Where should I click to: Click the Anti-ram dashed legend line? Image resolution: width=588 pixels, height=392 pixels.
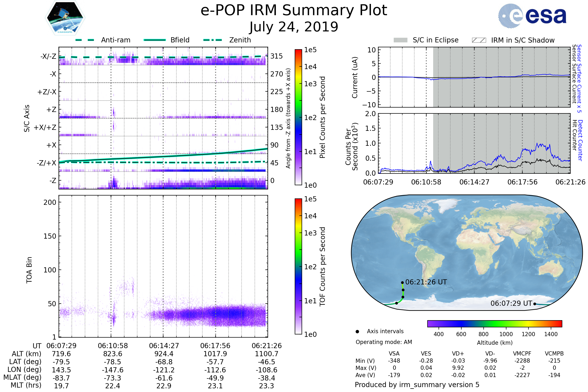(x=85, y=40)
